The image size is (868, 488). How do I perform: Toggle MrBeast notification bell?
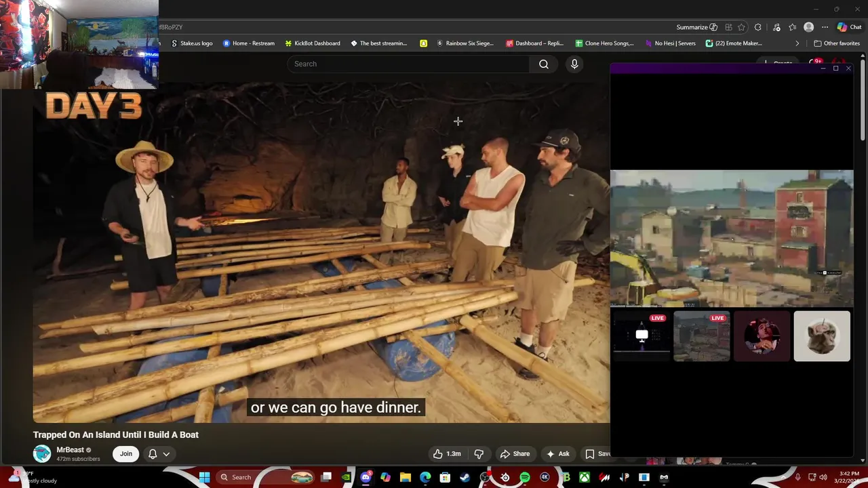coord(153,454)
